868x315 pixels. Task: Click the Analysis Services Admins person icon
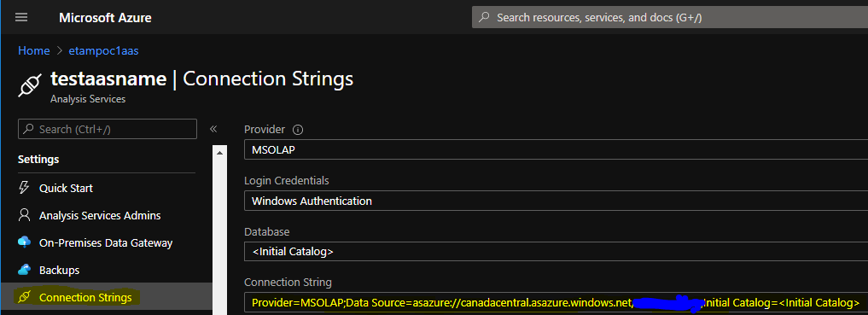tap(24, 215)
